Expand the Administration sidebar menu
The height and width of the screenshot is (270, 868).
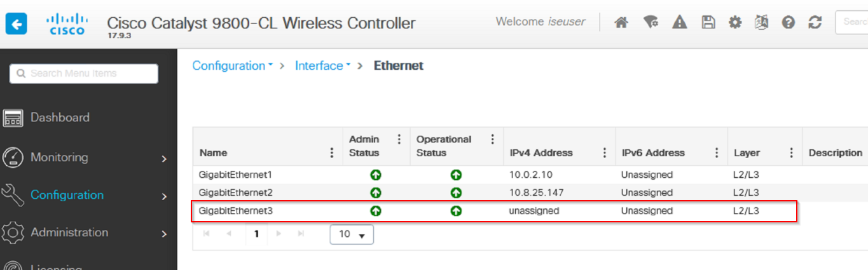point(87,233)
